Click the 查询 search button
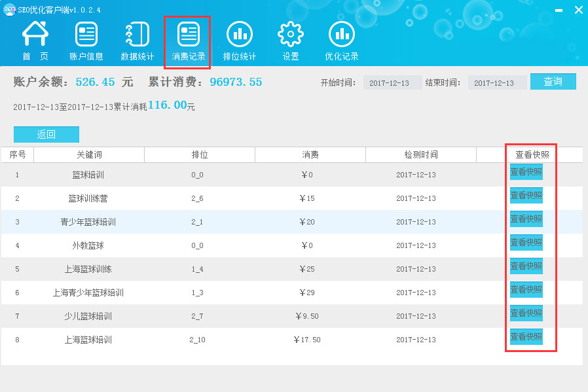Viewport: 588px width, 392px height. (x=553, y=82)
